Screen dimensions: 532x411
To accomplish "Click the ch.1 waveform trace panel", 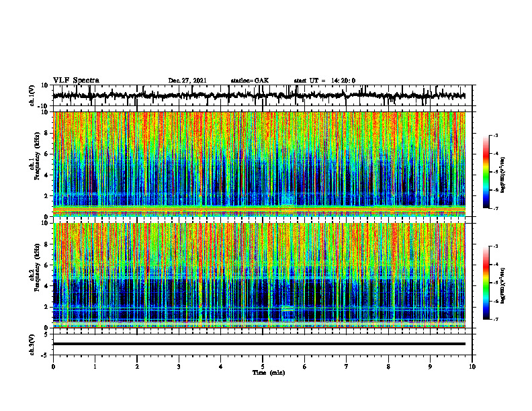I will coord(263,95).
